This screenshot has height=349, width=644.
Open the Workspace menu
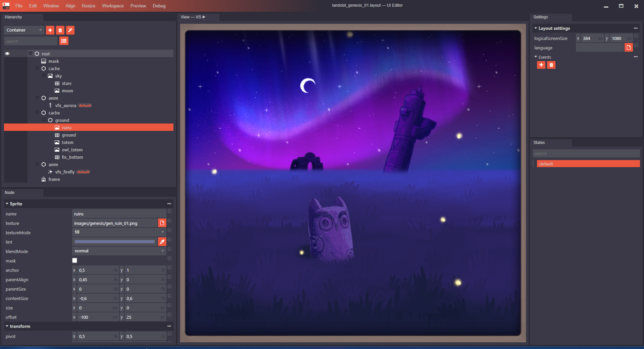pos(113,6)
